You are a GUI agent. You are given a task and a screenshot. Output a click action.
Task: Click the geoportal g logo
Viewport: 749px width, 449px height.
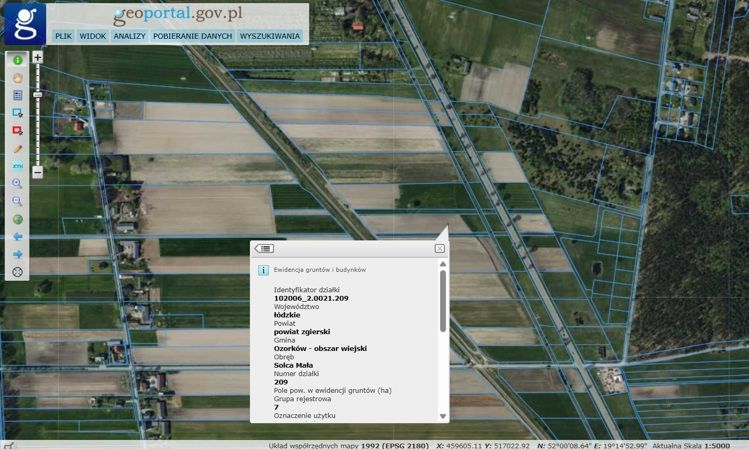[25, 24]
